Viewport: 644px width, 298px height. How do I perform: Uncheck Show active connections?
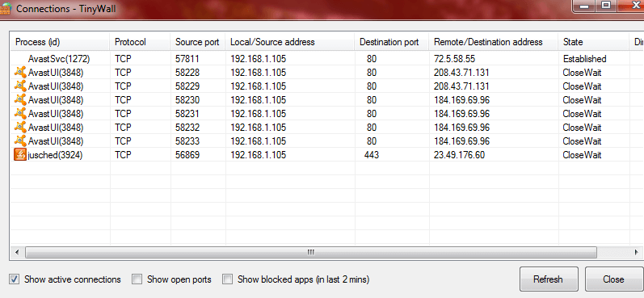click(x=15, y=279)
